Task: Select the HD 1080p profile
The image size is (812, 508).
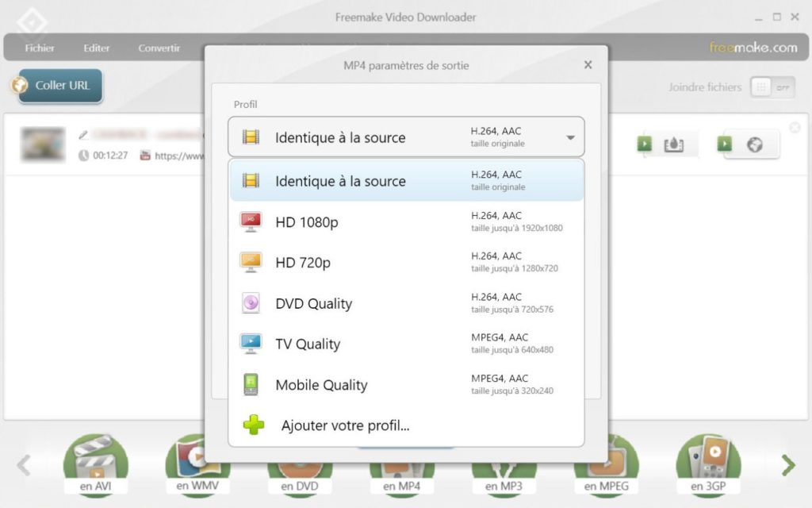Action: coord(407,222)
